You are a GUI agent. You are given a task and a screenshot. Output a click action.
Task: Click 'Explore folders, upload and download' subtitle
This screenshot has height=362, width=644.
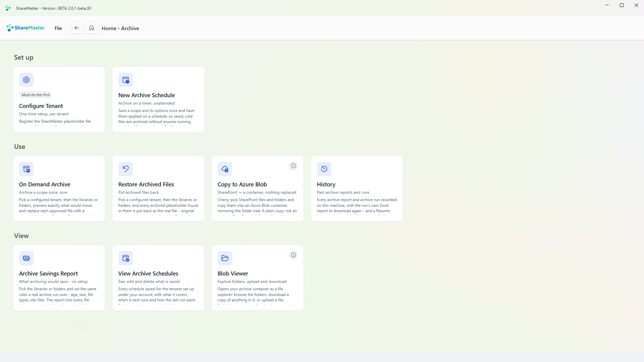252,282
